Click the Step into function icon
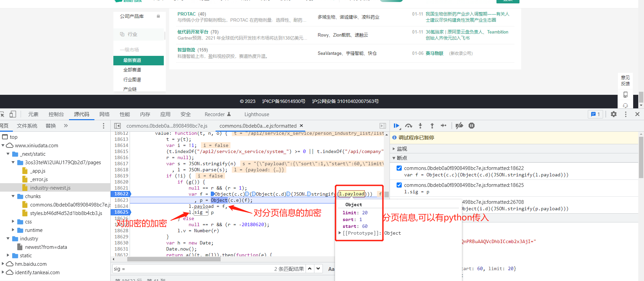Viewport: 644px width, 281px height. click(x=420, y=126)
